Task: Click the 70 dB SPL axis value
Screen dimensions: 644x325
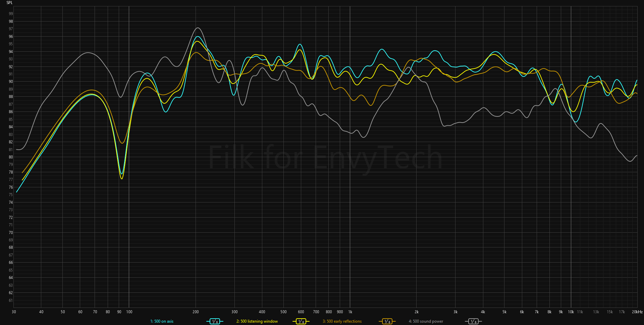Action: [11, 233]
